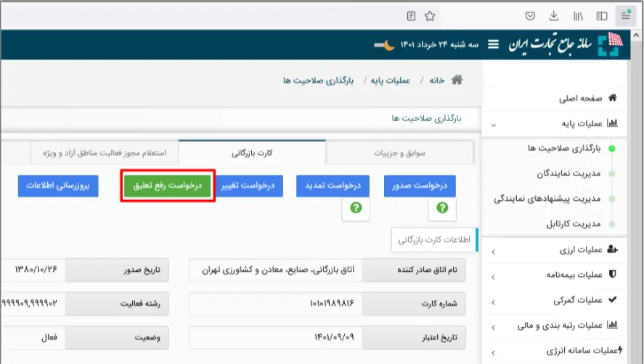
Task: Open Firefox application menu button
Action: tap(626, 16)
